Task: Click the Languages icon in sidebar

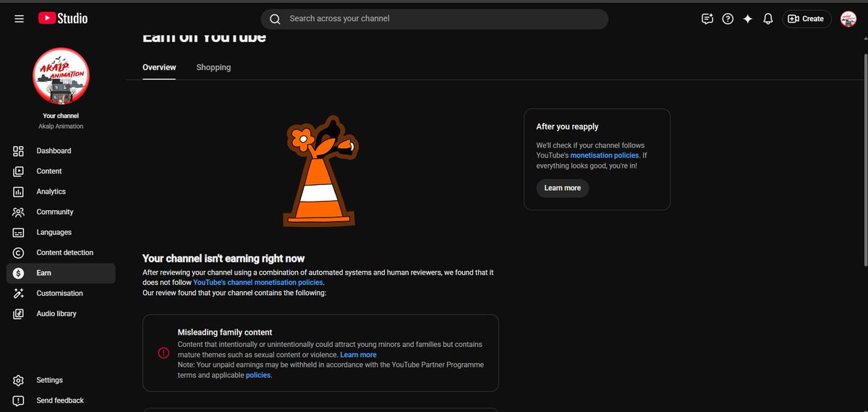Action: point(19,232)
